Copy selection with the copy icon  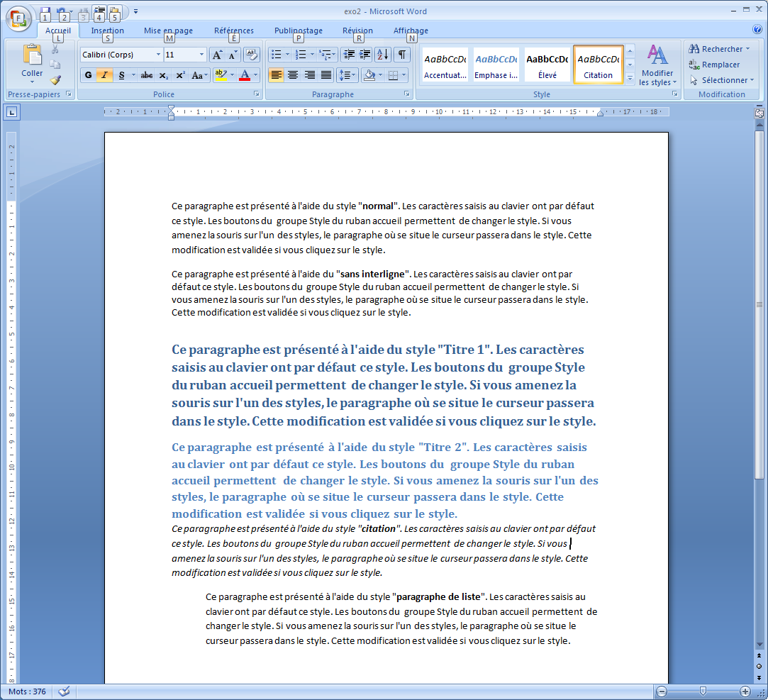tap(55, 64)
